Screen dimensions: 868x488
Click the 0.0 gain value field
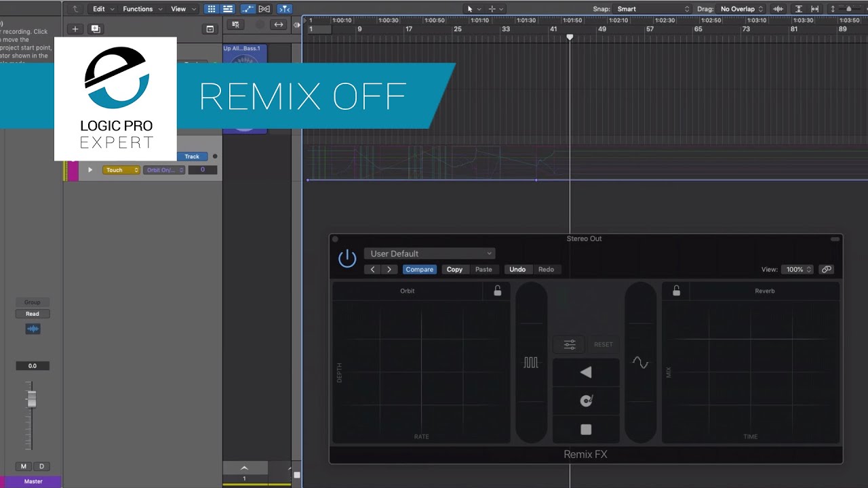pos(33,366)
